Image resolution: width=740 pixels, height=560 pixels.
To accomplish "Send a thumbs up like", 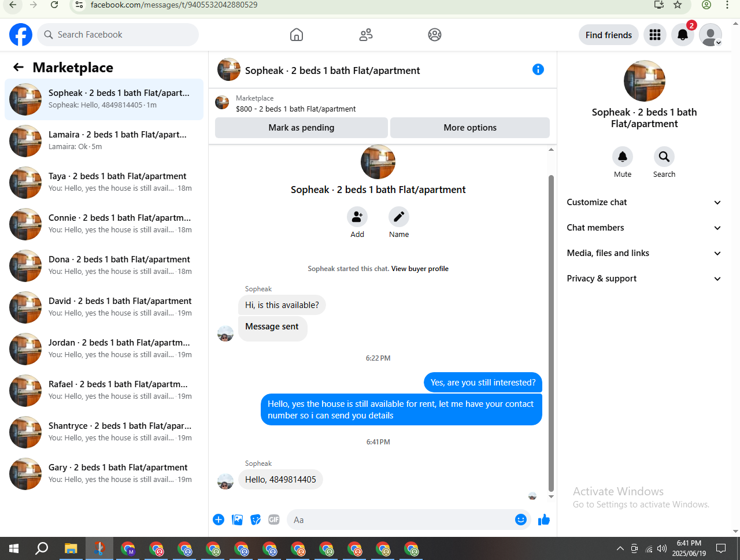I will 544,520.
